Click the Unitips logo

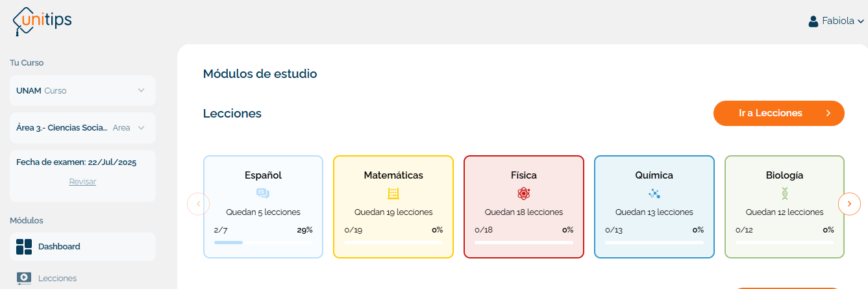tap(42, 21)
